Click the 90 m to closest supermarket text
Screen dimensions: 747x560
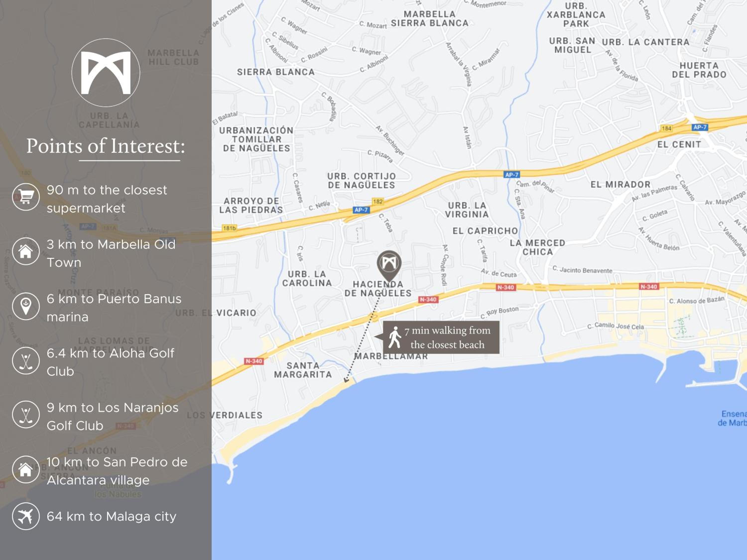pos(107,199)
